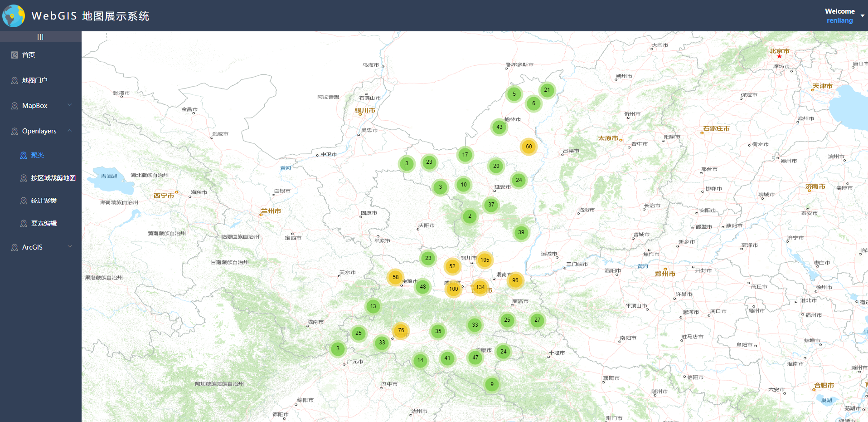Viewport: 868px width, 422px height.
Task: Collapse sidebar using the three-bar toggle
Action: point(40,37)
